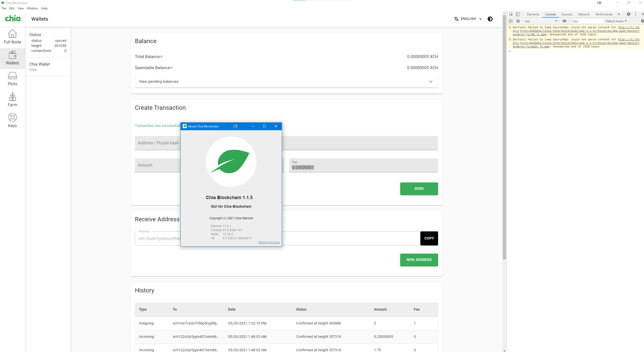Screen dimensions: 644x352
Task: Open main.js.map source file link
Action: tap(576, 43)
